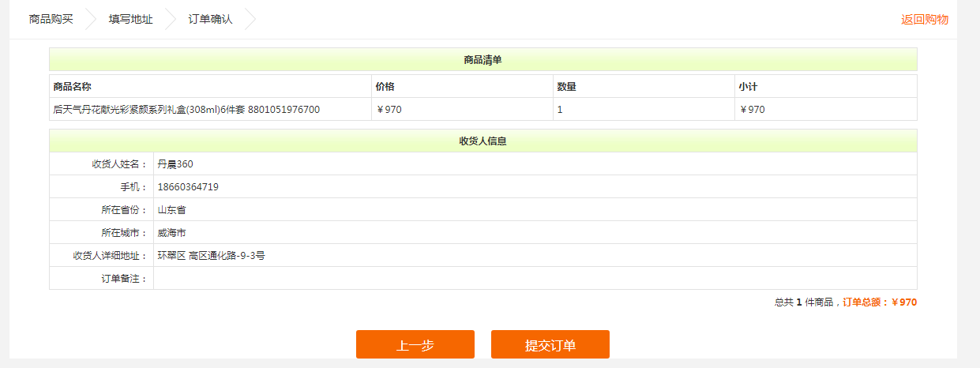This screenshot has height=368, width=980.
Task: Click city value 威海市
Action: click(x=171, y=233)
